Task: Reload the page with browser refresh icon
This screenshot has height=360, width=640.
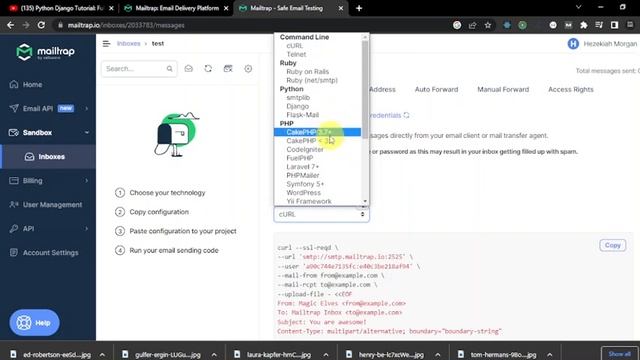Action: (41, 25)
